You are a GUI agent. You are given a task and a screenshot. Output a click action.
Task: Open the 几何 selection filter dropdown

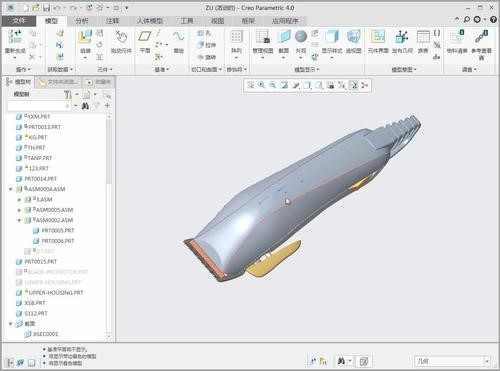pos(453,361)
